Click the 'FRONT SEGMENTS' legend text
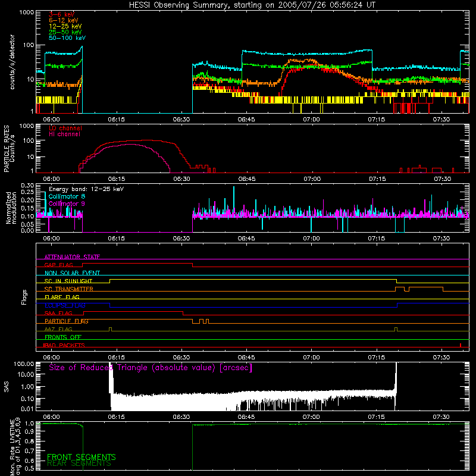 [82, 457]
